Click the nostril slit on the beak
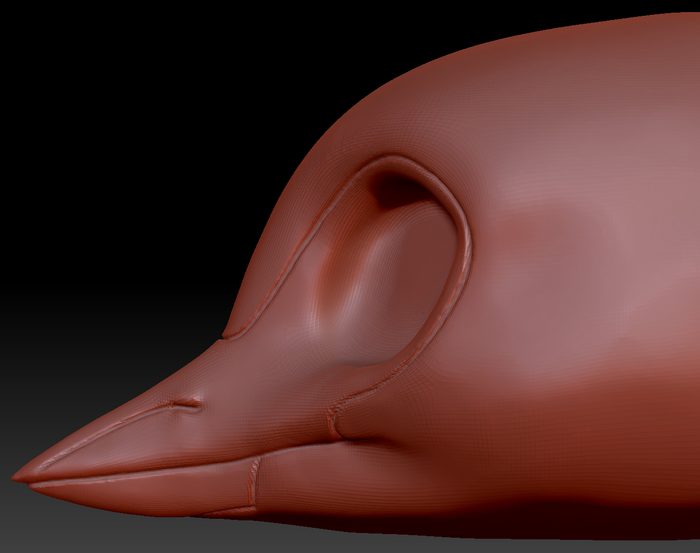The height and width of the screenshot is (553, 700). (x=185, y=406)
